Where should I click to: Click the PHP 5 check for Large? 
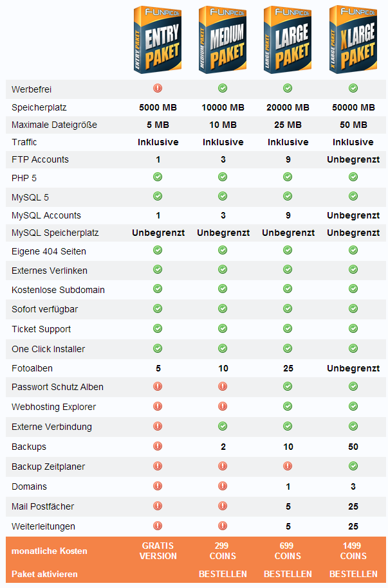pyautogui.click(x=288, y=177)
